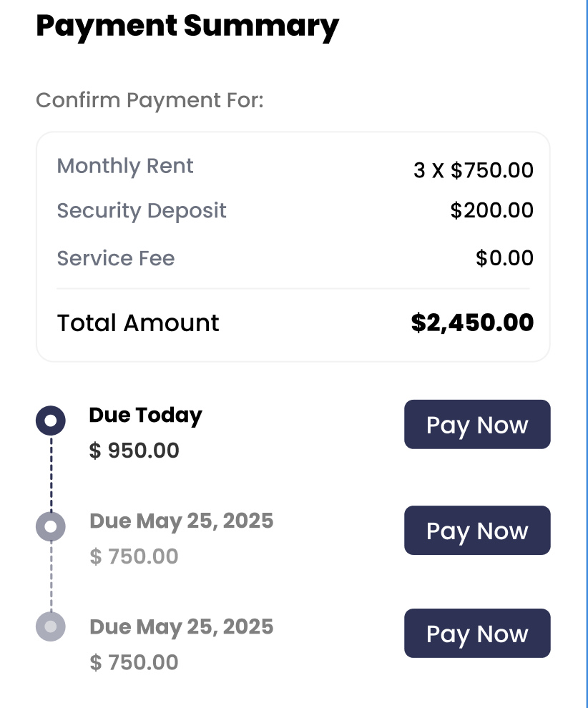Click the middle installment timeline marker

coord(51,527)
